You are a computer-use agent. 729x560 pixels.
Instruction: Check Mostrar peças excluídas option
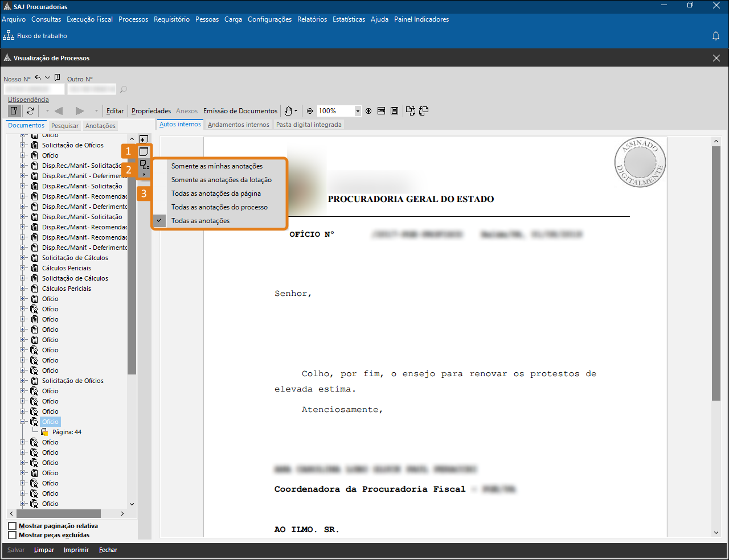13,535
